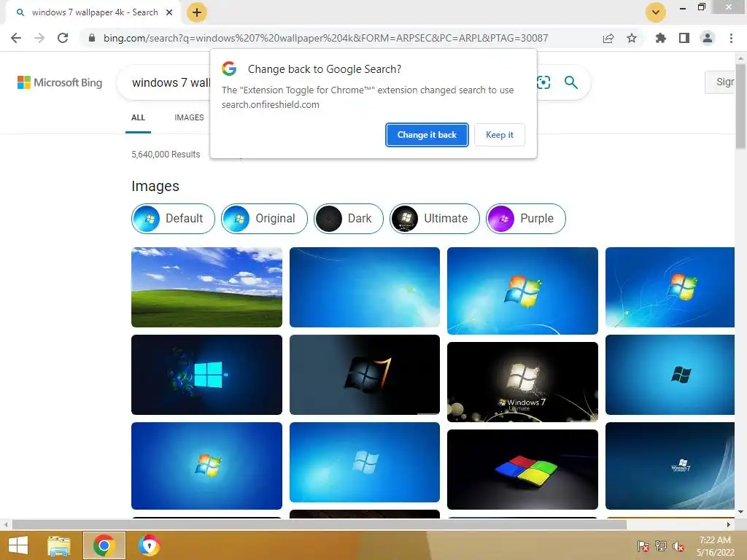Open the wallpaper with dark blue Windows flag
Image resolution: width=747 pixels, height=560 pixels.
tap(670, 375)
